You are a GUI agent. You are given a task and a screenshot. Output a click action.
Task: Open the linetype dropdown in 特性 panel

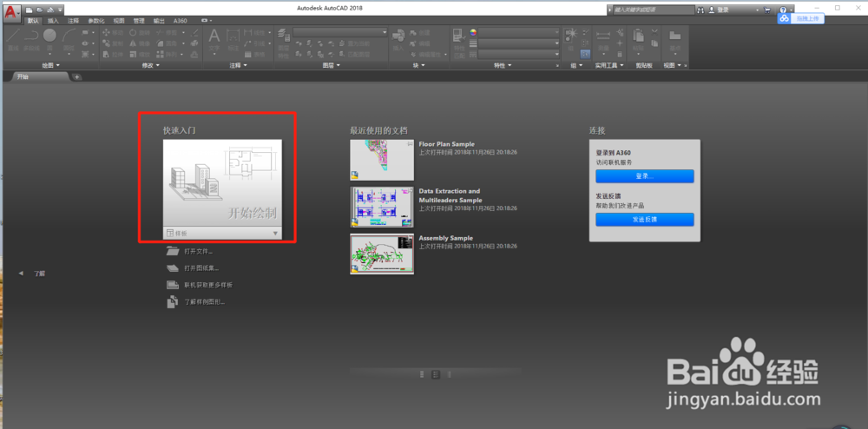click(x=519, y=54)
